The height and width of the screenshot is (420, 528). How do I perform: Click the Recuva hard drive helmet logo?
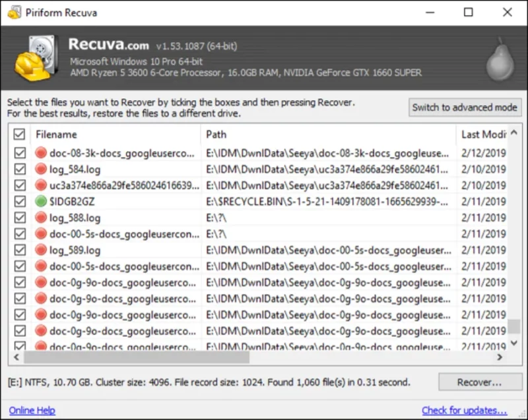click(x=35, y=58)
